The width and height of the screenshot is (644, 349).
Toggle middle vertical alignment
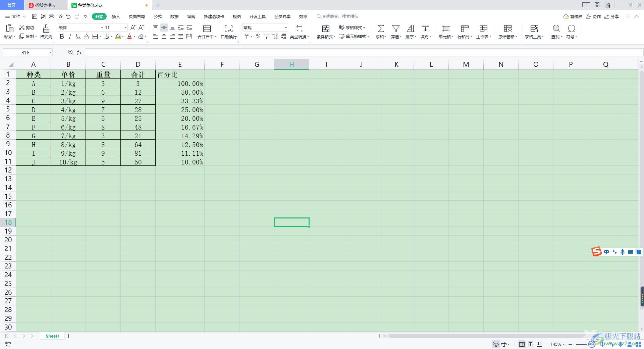pyautogui.click(x=164, y=28)
